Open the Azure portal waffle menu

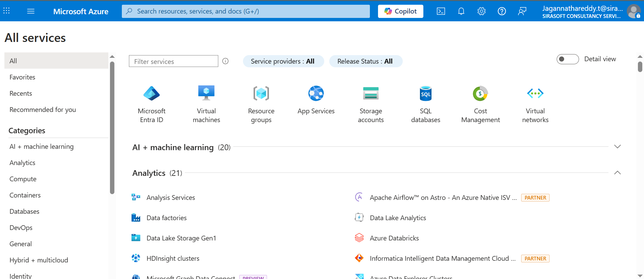[6, 11]
